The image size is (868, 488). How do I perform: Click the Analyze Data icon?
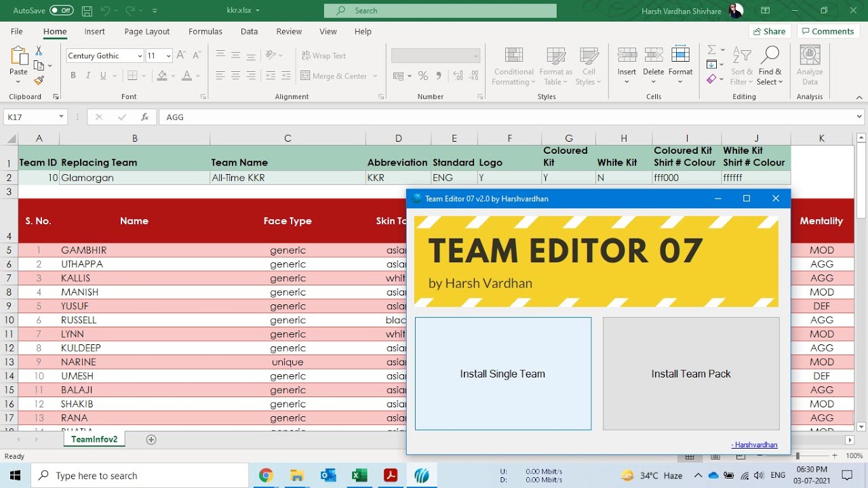click(810, 66)
